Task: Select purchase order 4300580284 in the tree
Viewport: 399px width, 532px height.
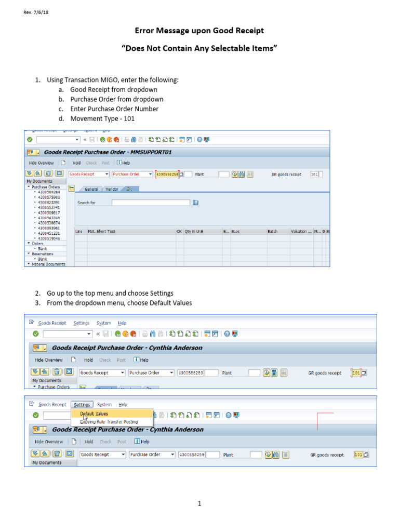Action: pos(49,192)
